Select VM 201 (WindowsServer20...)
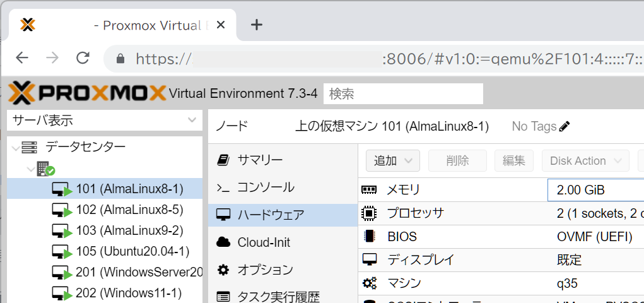The height and width of the screenshot is (303, 644). (x=105, y=272)
